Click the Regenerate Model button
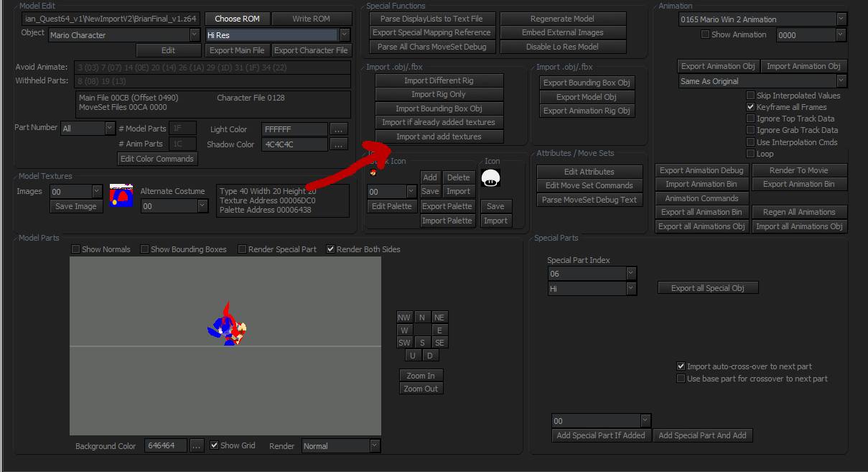This screenshot has height=472, width=868. pos(563,19)
